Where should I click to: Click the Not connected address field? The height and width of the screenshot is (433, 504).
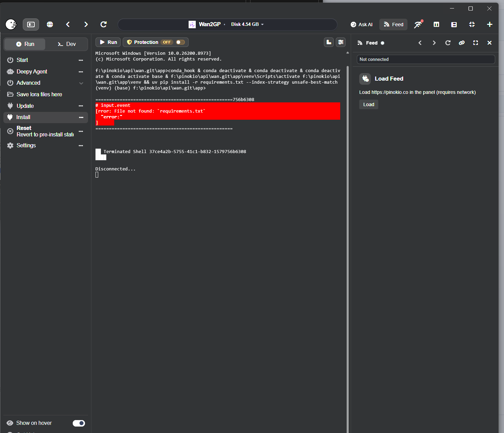(x=426, y=59)
